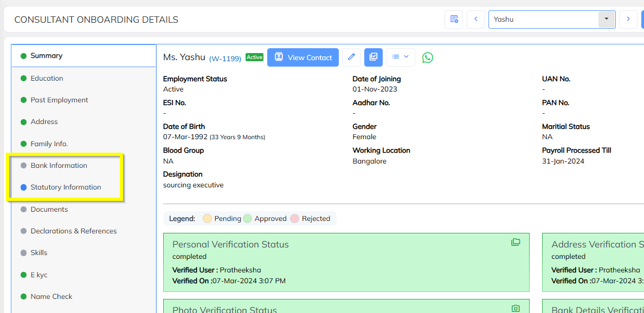This screenshot has height=313, width=644.
Task: Go to next consultant using right arrow
Action: [x=628, y=19]
